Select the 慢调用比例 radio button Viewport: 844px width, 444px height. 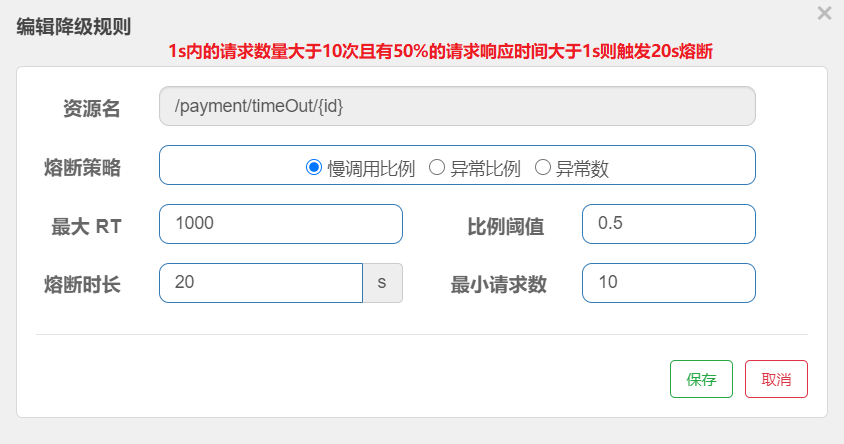(313, 168)
